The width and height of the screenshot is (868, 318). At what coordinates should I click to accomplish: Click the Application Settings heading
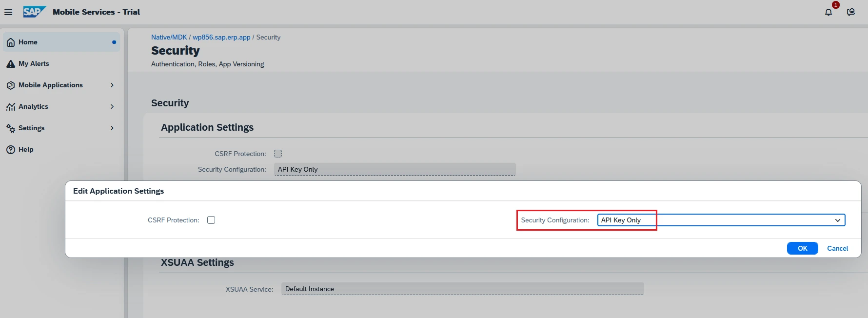pyautogui.click(x=207, y=127)
